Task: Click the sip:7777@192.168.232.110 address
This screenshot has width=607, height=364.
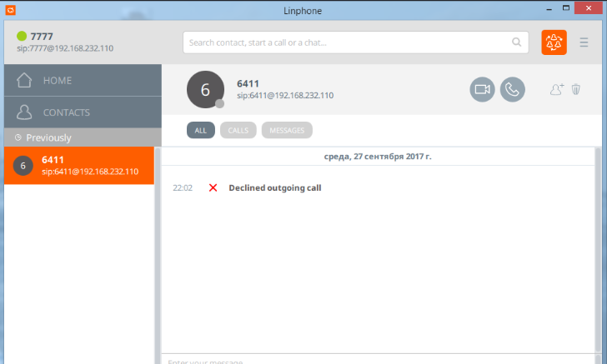Action: [x=65, y=48]
